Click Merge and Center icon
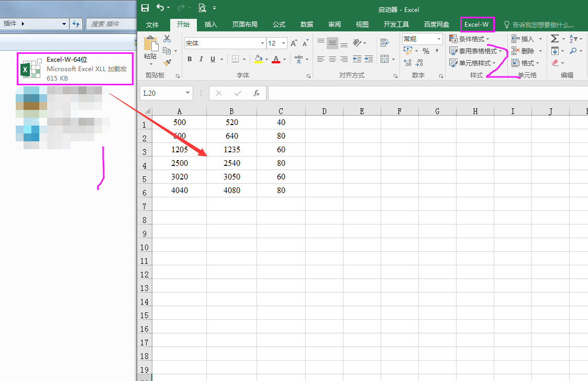The image size is (588, 381). pyautogui.click(x=384, y=59)
